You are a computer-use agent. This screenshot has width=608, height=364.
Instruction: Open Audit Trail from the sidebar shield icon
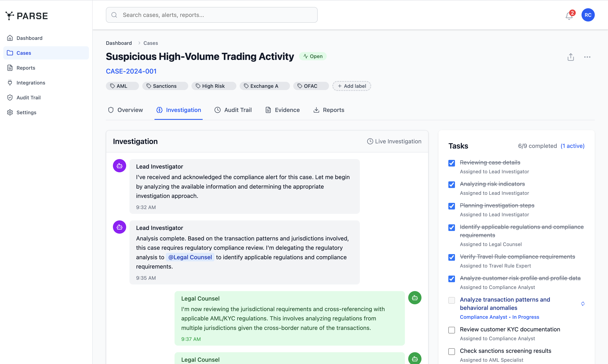click(x=10, y=97)
